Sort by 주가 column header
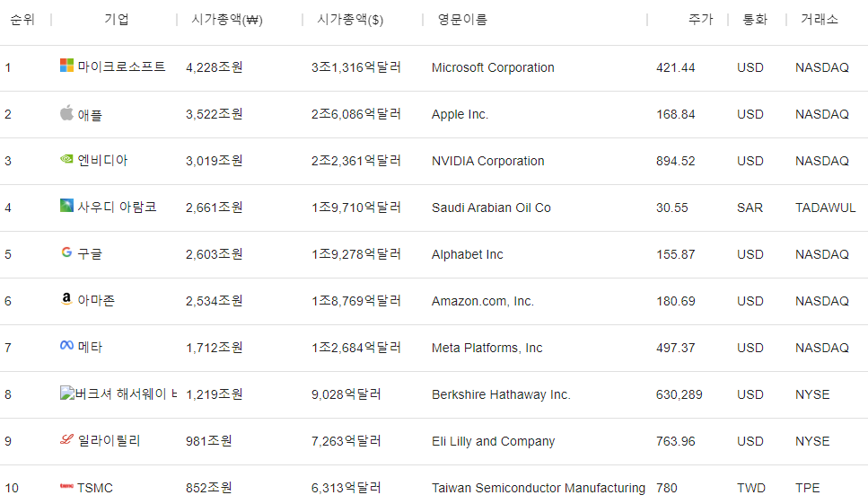The image size is (868, 504). [x=700, y=20]
